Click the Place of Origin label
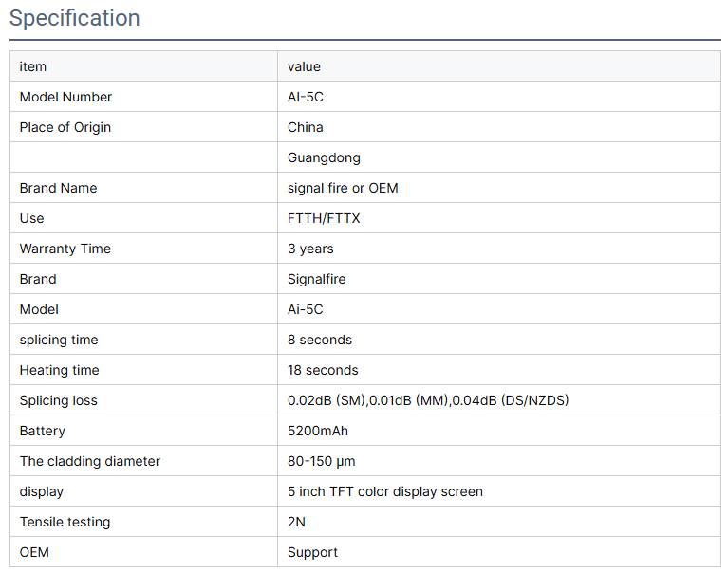Screen dimensions: 728x572 [65, 127]
